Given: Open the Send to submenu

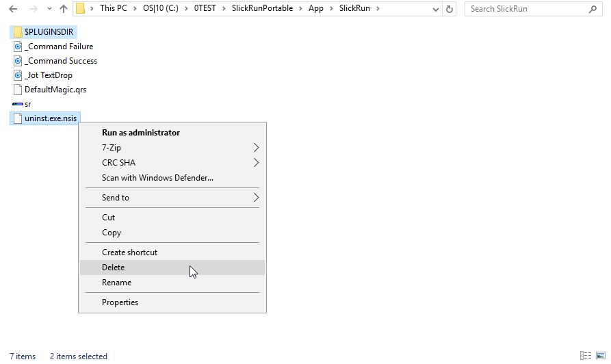Looking at the screenshot, I should pos(172,198).
